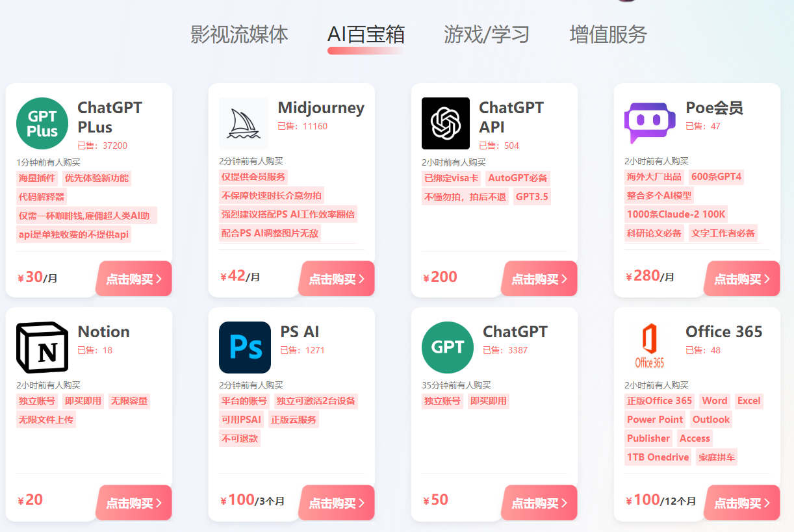Click 点击购买 on the Midjourney card
The height and width of the screenshot is (532, 794).
(337, 279)
